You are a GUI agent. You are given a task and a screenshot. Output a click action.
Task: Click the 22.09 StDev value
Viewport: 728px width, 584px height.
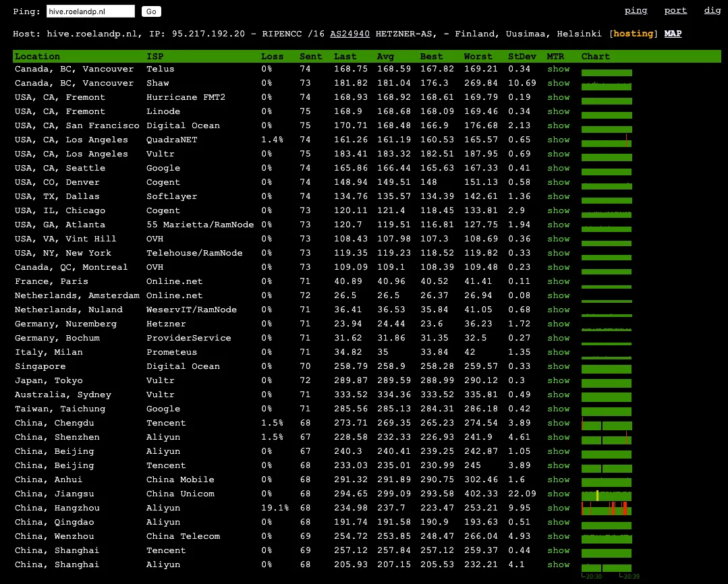(522, 494)
